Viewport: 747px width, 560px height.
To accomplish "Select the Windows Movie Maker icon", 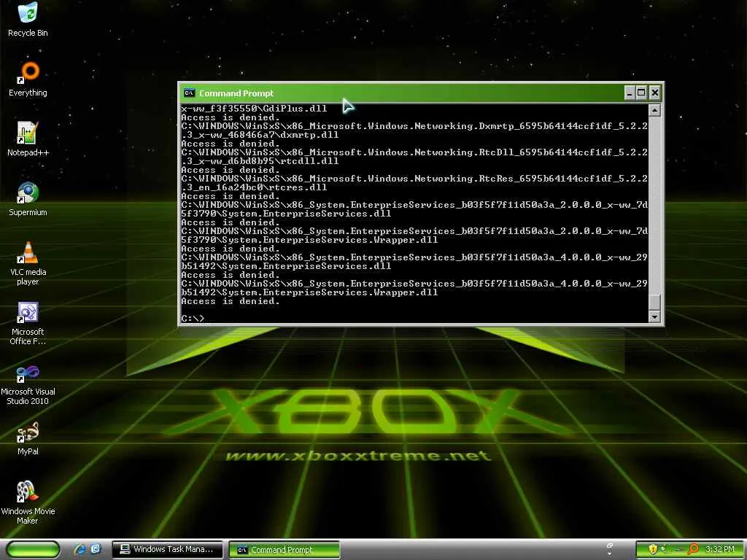I will 28,503.
